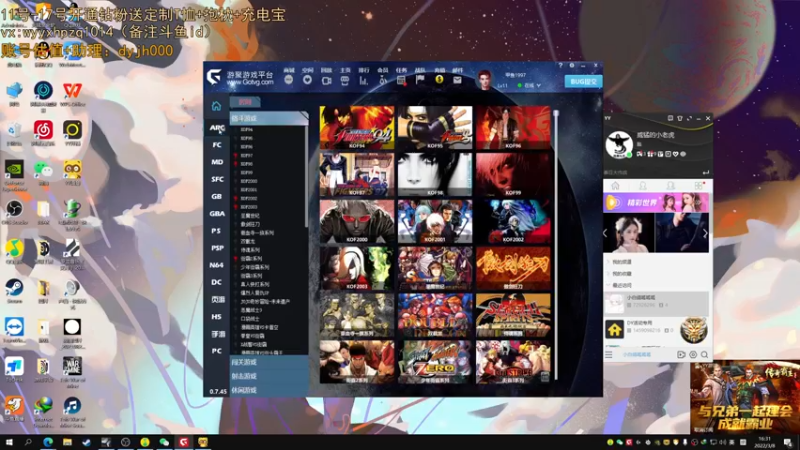Open the video camera replay icon
The width and height of the screenshot is (800, 450).
coord(327,80)
